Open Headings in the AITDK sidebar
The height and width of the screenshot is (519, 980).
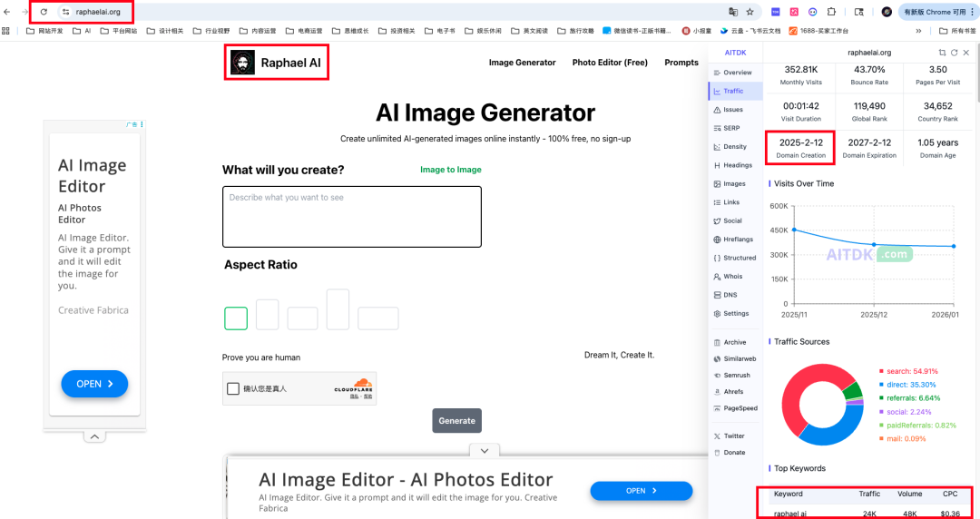736,165
